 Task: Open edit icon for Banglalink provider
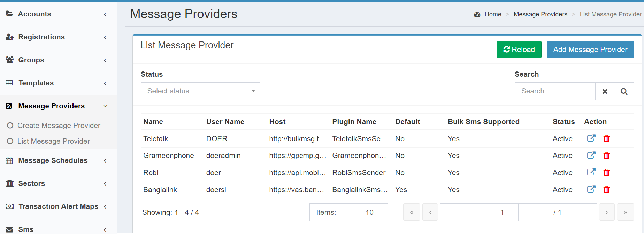(x=591, y=189)
